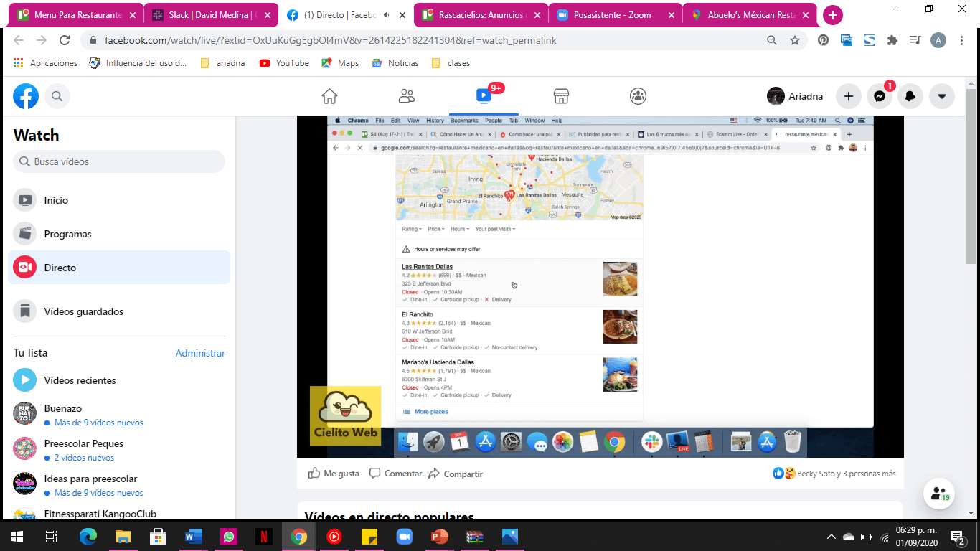This screenshot has width=980, height=551.
Task: Open Ariadna profile
Action: (795, 96)
